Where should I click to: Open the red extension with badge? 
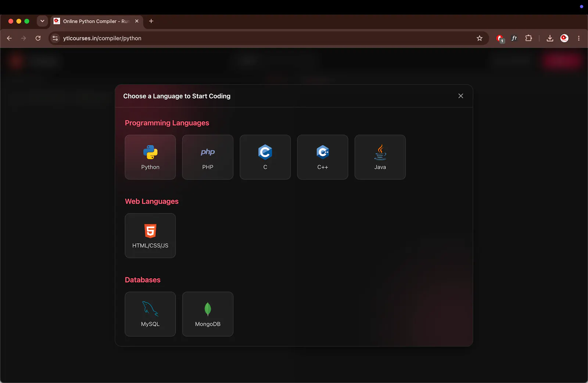pos(500,38)
